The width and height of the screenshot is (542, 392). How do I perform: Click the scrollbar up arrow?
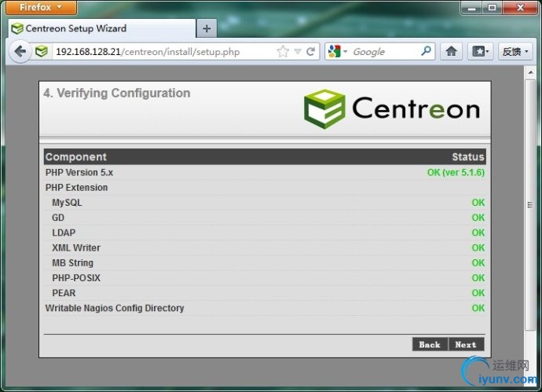tap(530, 72)
